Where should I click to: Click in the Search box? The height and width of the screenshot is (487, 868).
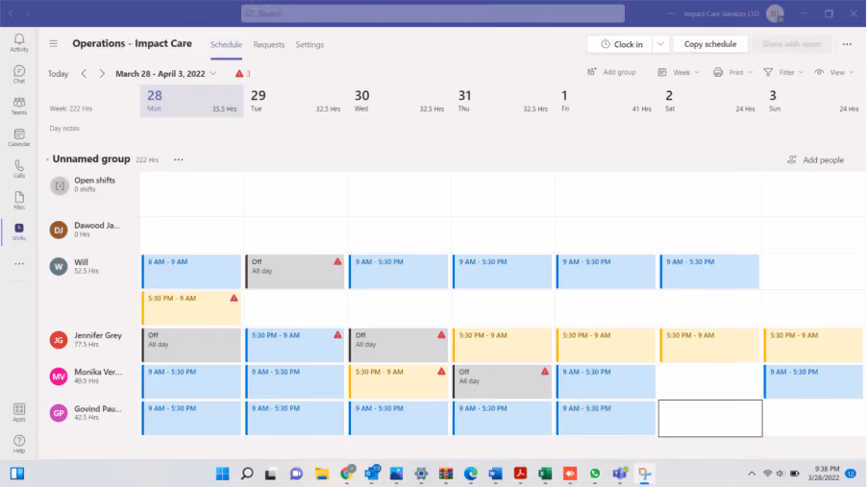(x=433, y=13)
